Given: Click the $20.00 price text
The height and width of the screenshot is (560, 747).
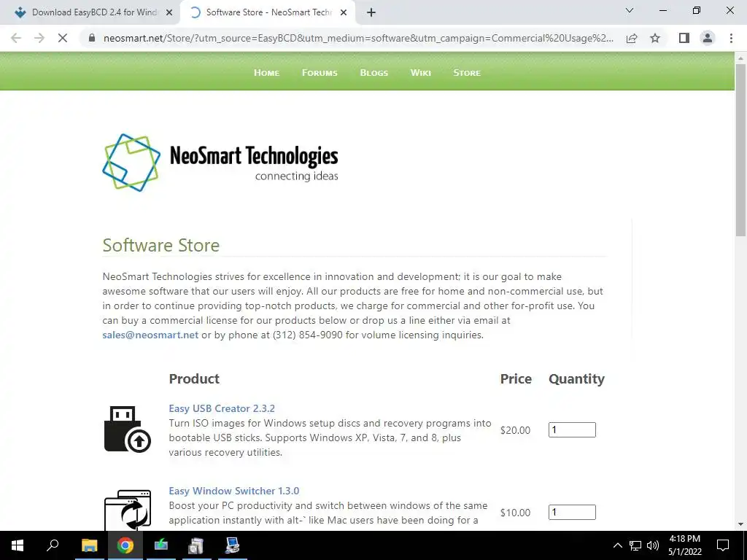Looking at the screenshot, I should pos(515,430).
